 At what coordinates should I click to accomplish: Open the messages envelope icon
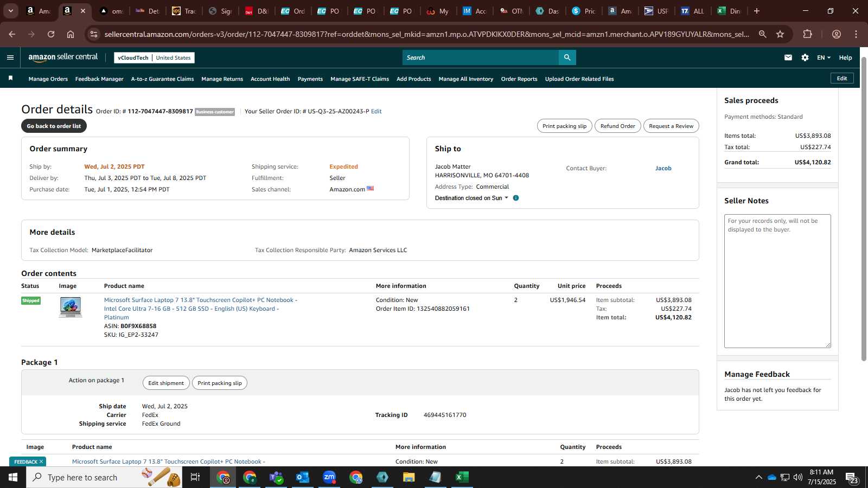click(x=788, y=57)
